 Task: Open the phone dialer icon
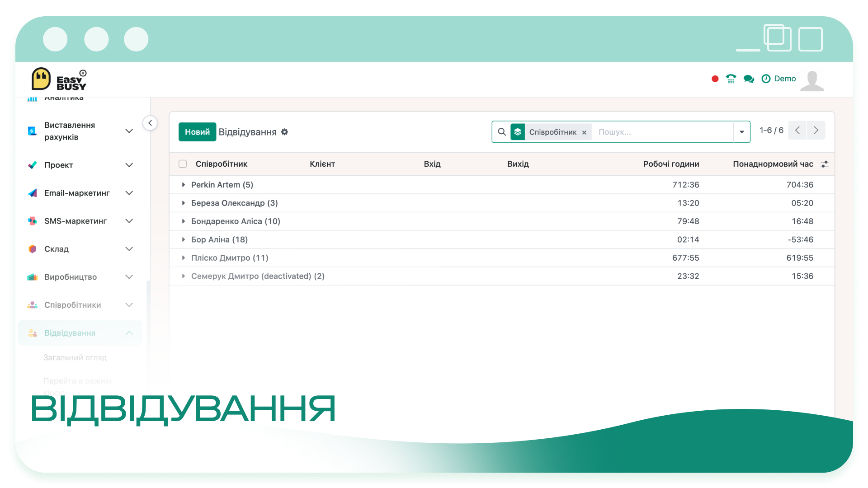(x=731, y=79)
